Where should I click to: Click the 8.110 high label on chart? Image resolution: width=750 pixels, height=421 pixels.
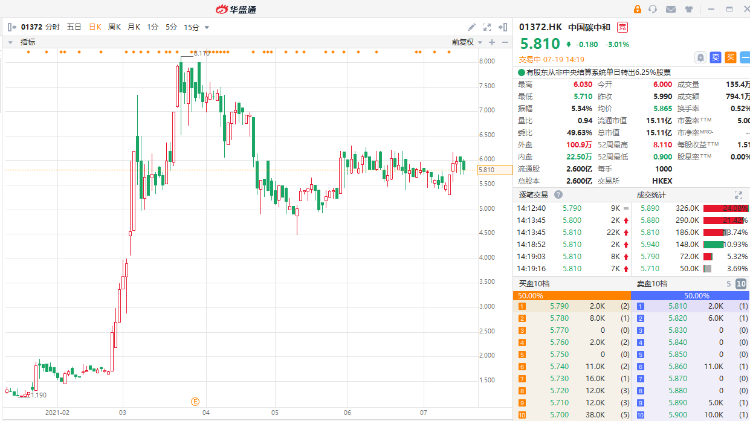(x=201, y=54)
